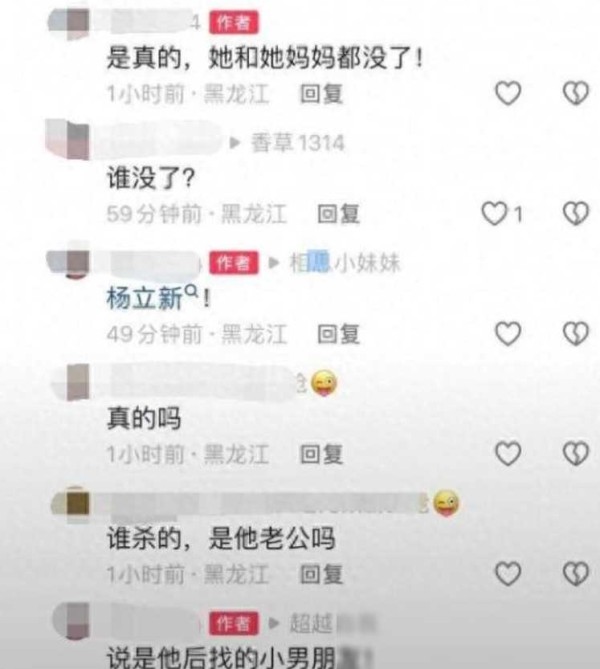600x669 pixels.
Task: Like the comment '是真的，她和她妈妈都没了'
Action: (508, 93)
